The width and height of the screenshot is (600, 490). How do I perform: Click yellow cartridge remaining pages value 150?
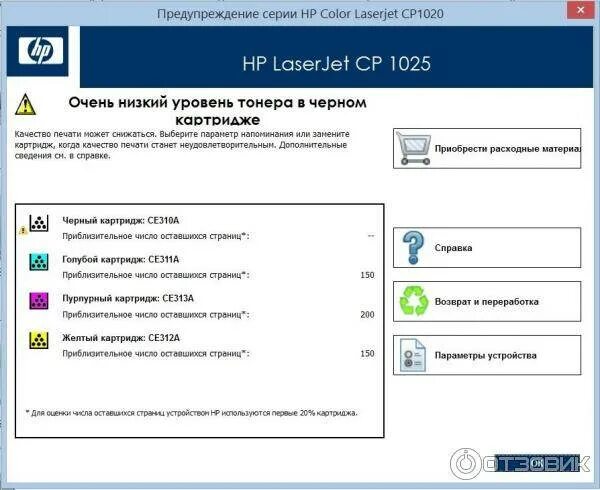click(x=367, y=353)
